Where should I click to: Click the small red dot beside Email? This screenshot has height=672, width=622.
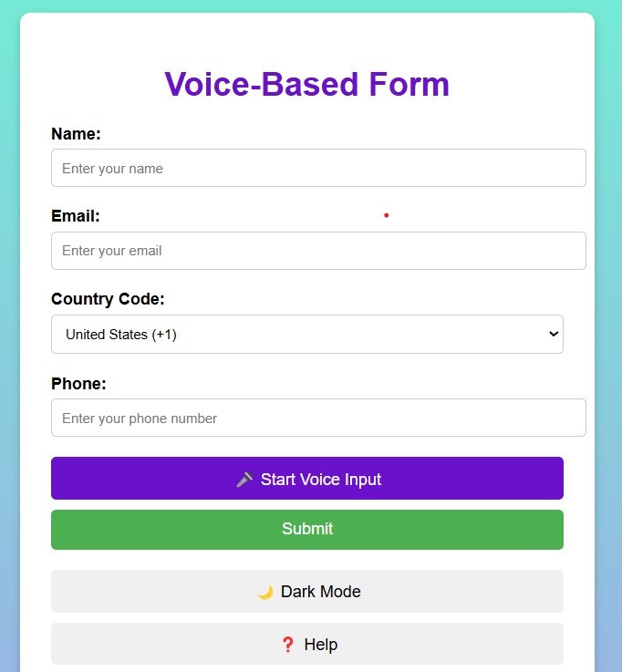click(x=386, y=215)
